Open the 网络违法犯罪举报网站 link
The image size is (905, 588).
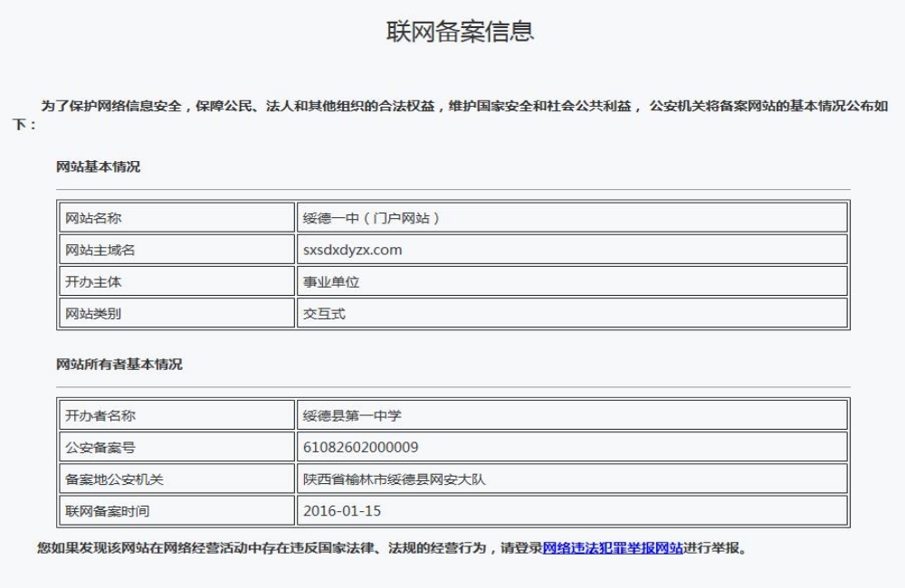point(613,547)
